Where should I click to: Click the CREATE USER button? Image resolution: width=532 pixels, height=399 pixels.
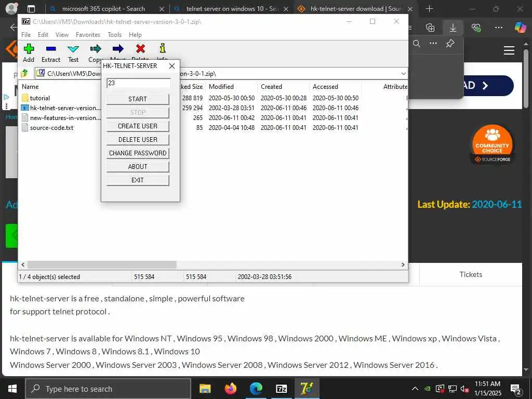click(138, 126)
